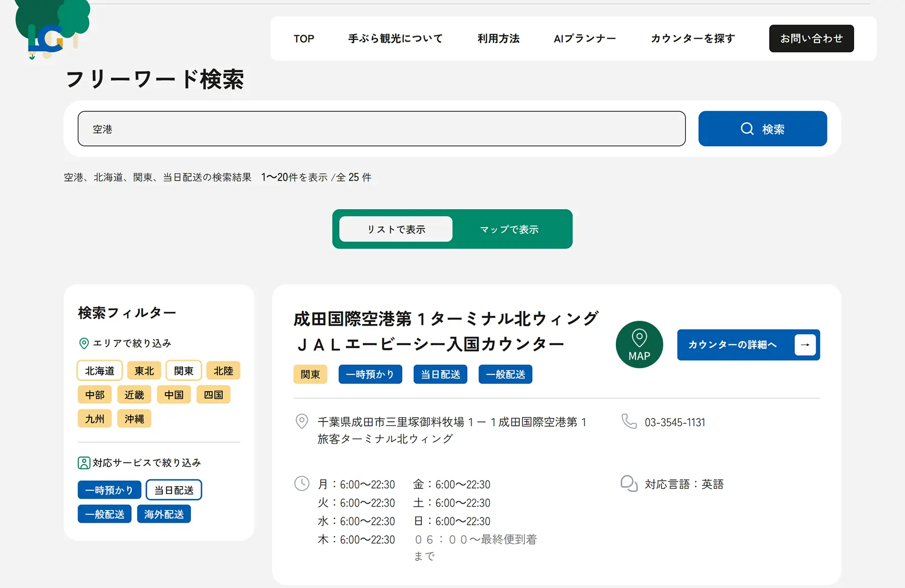Enable the 海外配送 service filter
Screen dimensions: 905x588
164,514
